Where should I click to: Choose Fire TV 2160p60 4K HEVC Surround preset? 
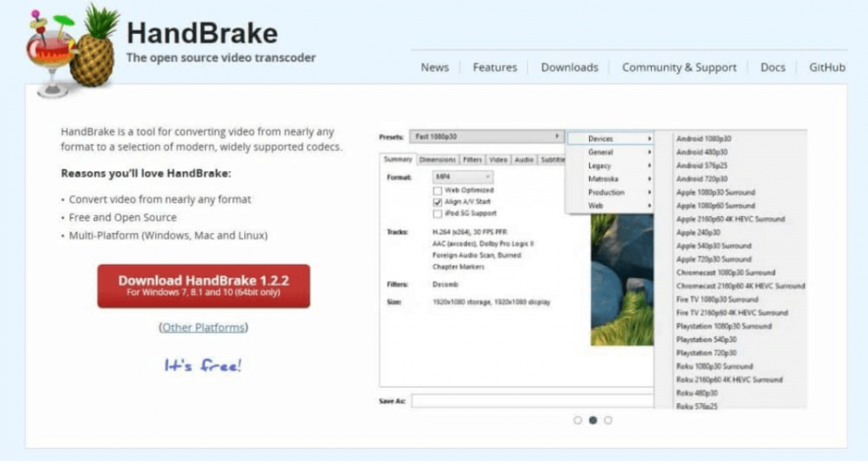pyautogui.click(x=732, y=313)
